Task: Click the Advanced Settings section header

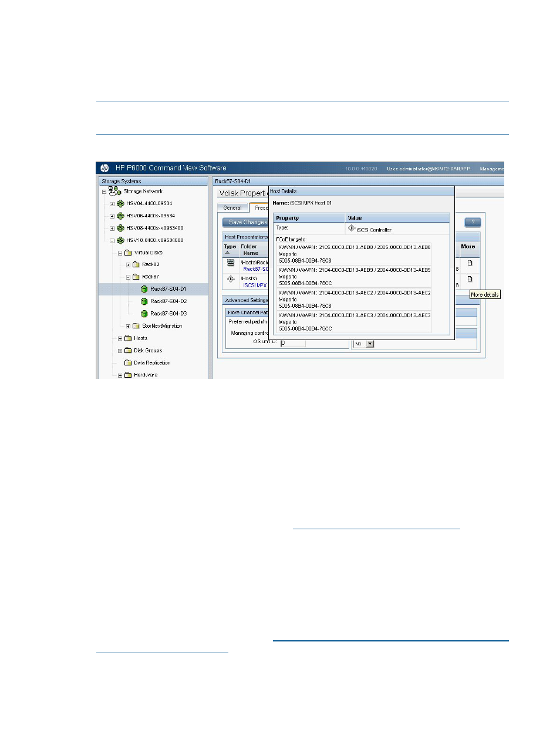Action: 246,300
